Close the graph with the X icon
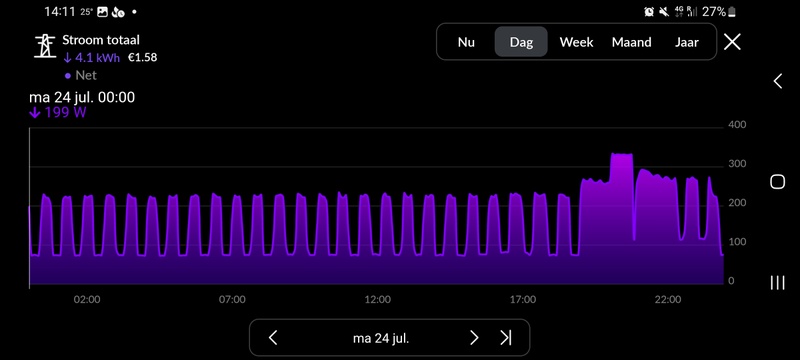Image resolution: width=800 pixels, height=360 pixels. click(x=732, y=42)
